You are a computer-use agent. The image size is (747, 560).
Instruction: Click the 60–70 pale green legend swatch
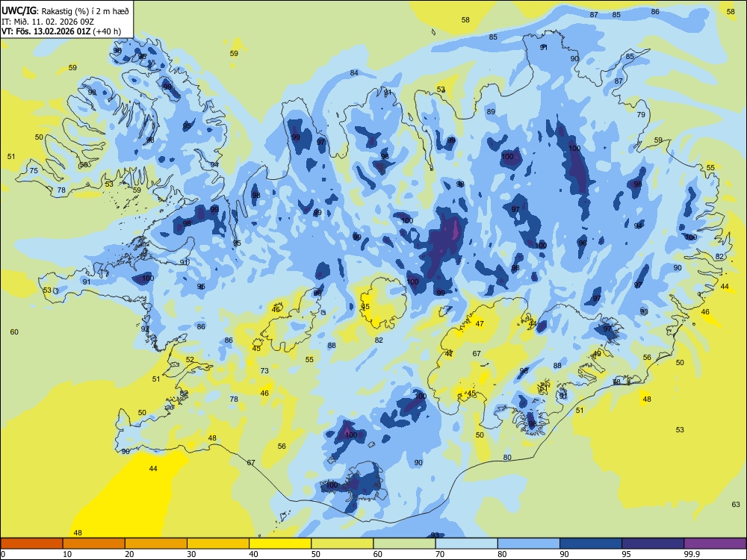404,544
